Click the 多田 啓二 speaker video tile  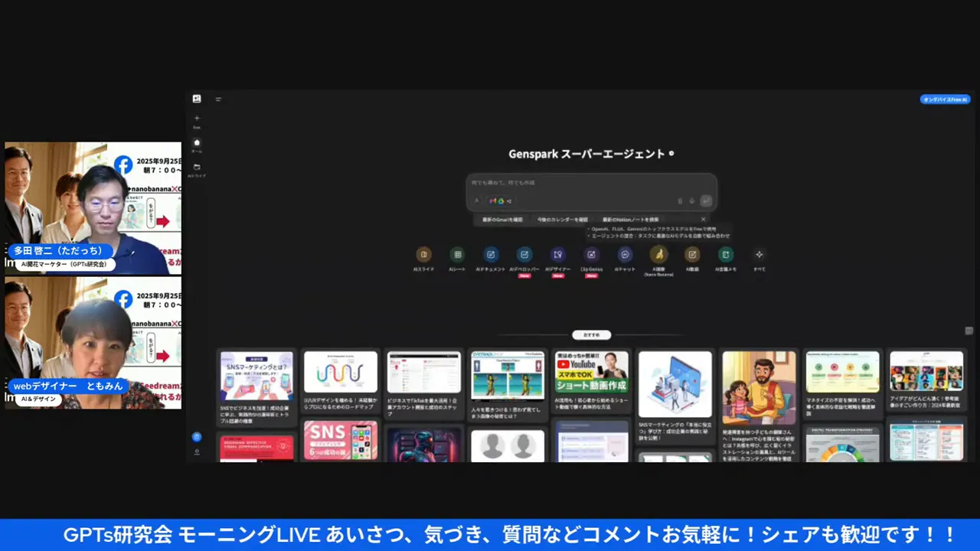[93, 208]
